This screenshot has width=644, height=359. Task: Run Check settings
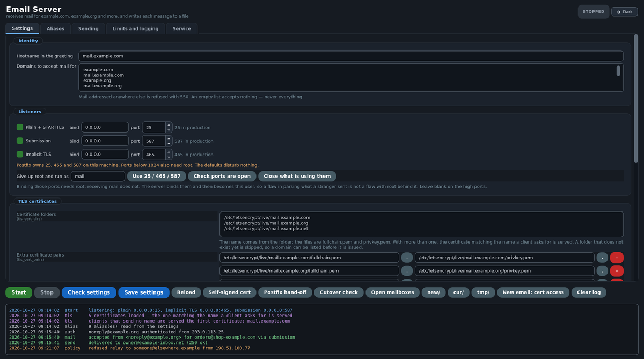[89, 292]
